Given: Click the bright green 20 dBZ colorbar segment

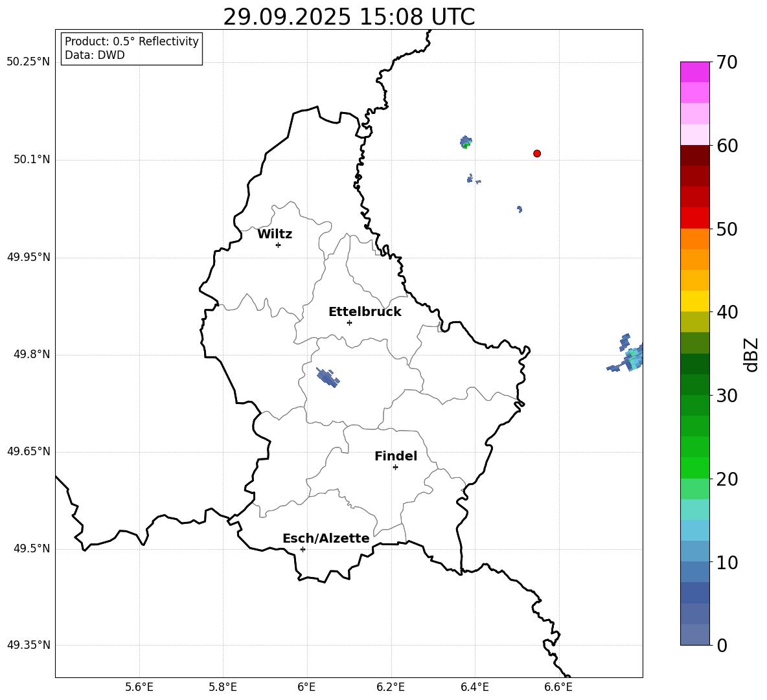Looking at the screenshot, I should tap(694, 468).
